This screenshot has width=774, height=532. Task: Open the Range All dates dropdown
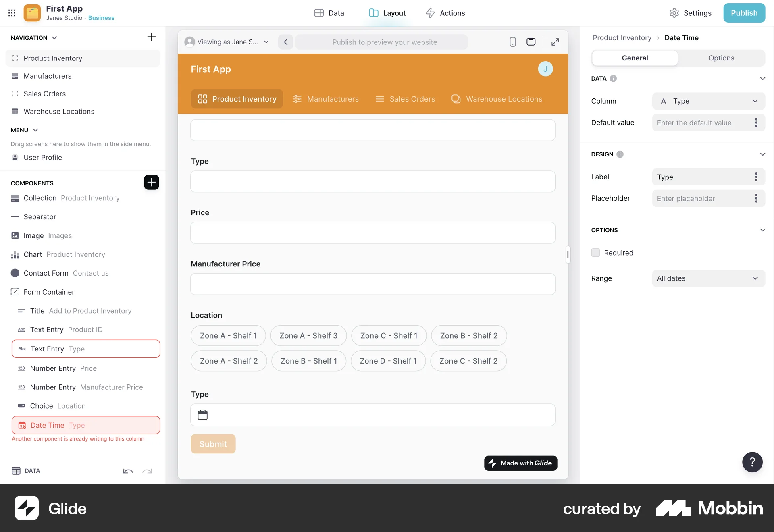708,278
